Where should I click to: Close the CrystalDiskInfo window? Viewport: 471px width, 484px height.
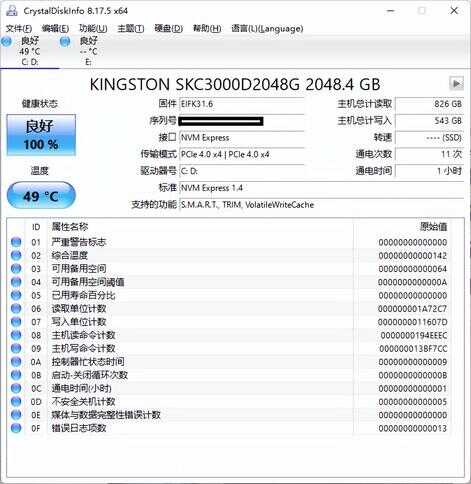tap(454, 11)
